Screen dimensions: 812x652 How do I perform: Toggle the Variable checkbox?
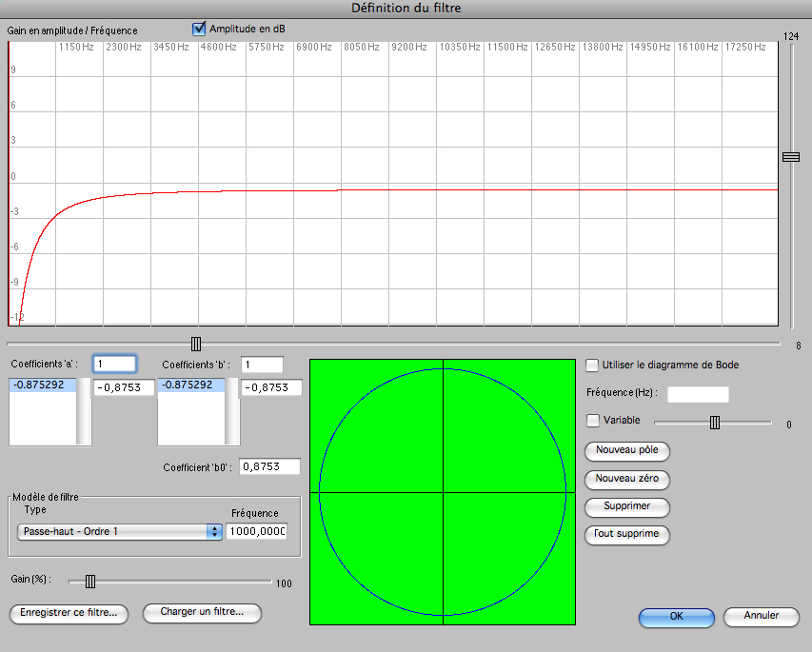point(592,420)
